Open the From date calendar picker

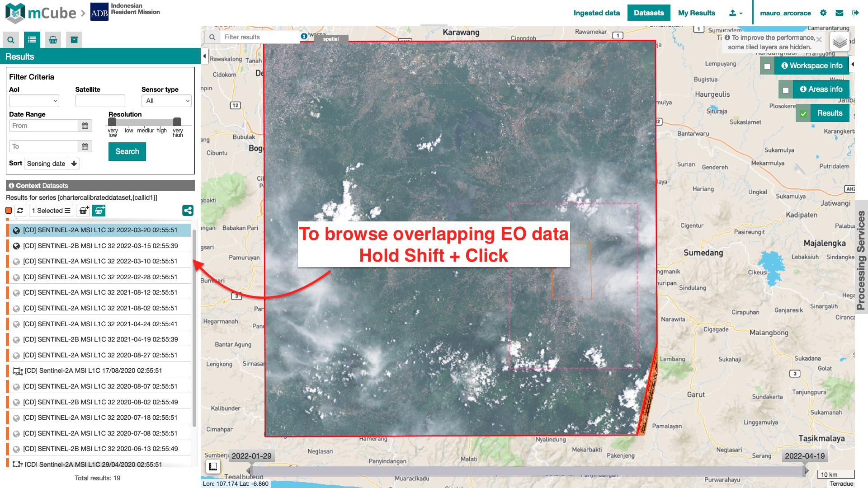(85, 126)
